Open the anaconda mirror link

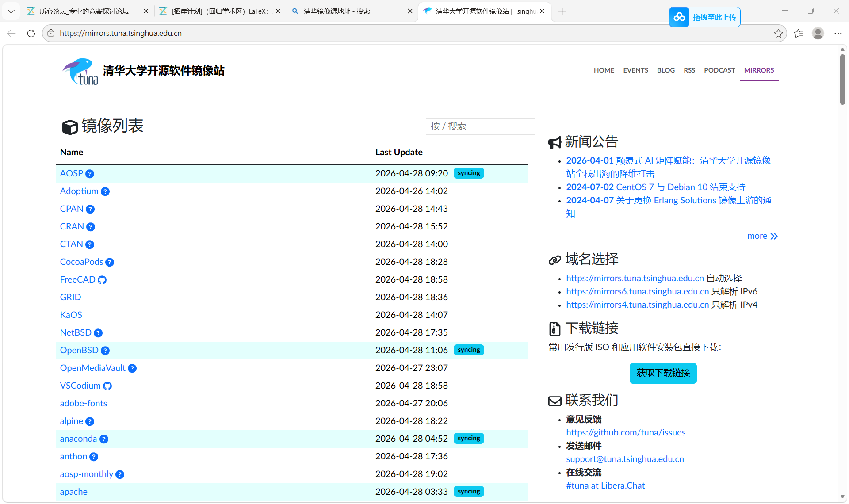point(78,439)
